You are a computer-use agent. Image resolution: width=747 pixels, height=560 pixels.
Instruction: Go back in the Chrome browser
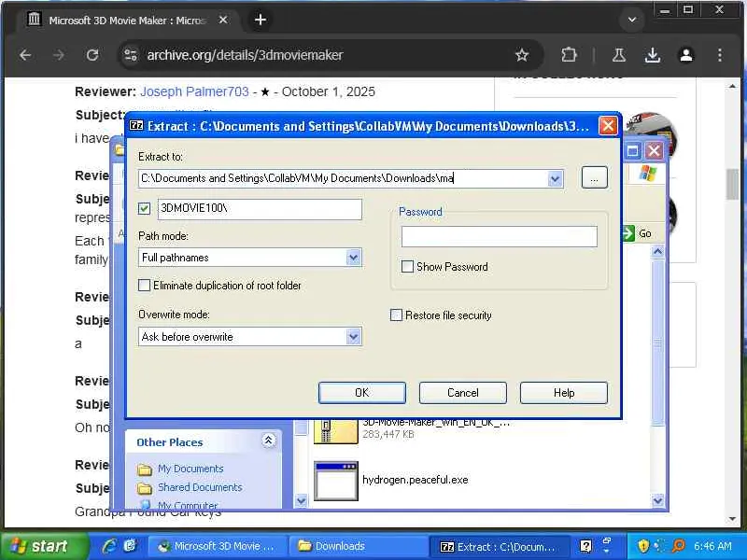tap(25, 55)
